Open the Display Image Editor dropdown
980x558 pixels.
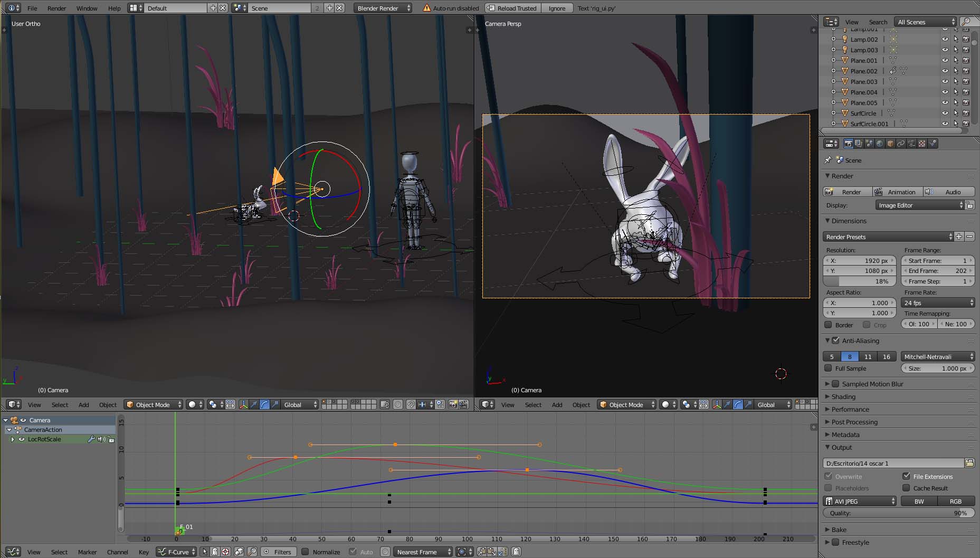(x=919, y=205)
